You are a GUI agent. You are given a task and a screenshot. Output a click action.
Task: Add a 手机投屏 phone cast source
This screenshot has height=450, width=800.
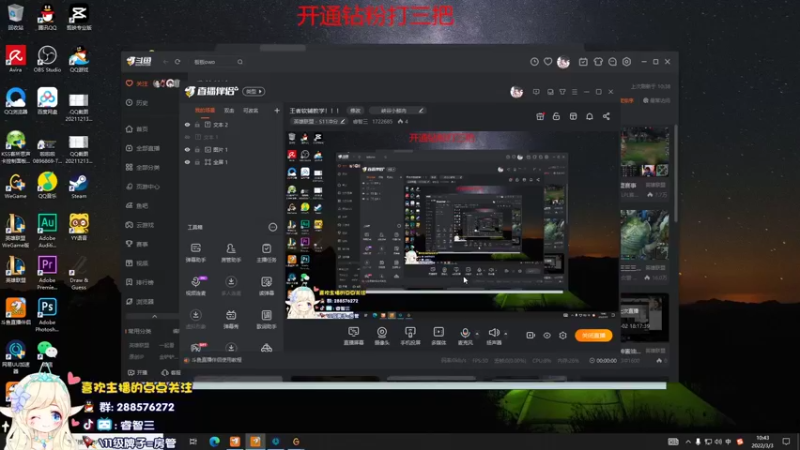410,336
